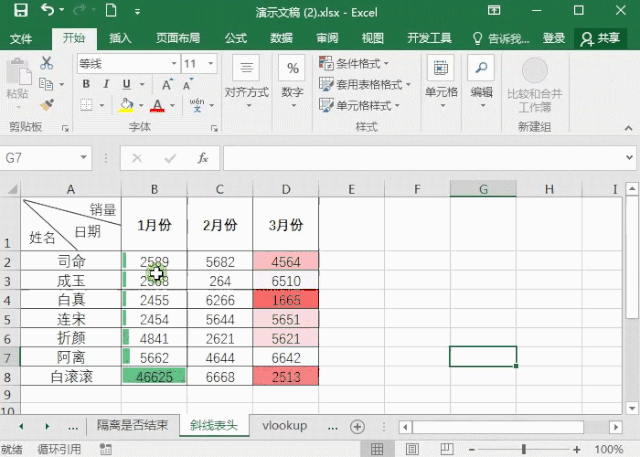Switch to the 数据 Data tab

coord(282,38)
